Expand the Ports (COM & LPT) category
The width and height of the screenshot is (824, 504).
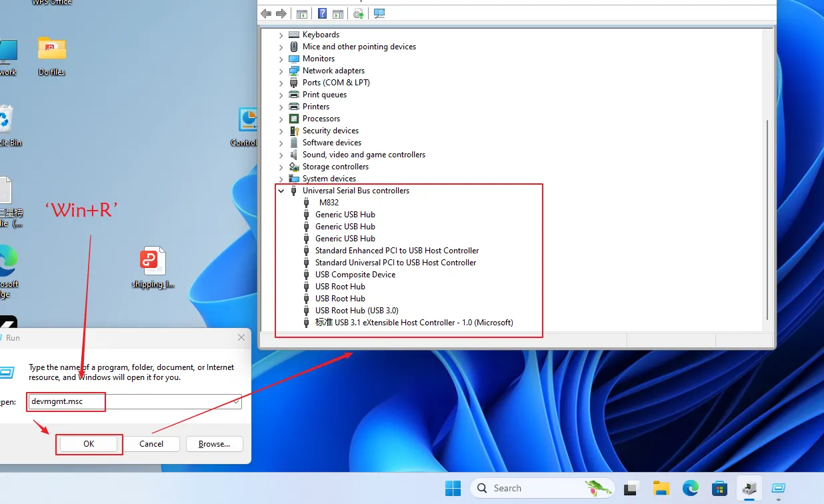tap(281, 83)
